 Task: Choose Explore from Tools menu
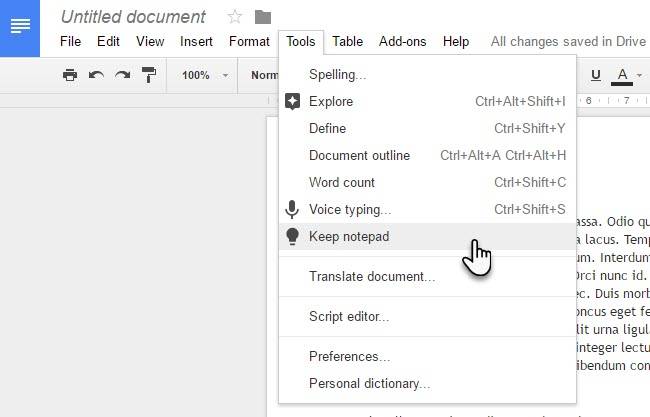pos(427,102)
